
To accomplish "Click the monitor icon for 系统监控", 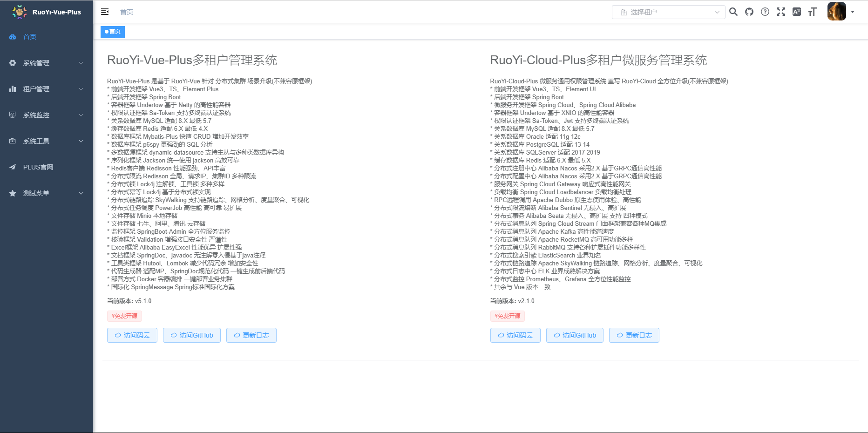I will click(x=13, y=115).
